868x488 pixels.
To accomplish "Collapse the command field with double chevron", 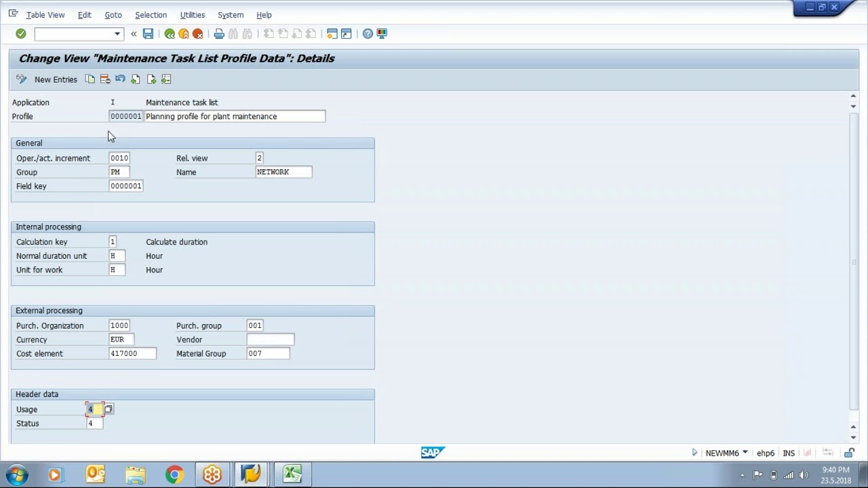I will 134,34.
